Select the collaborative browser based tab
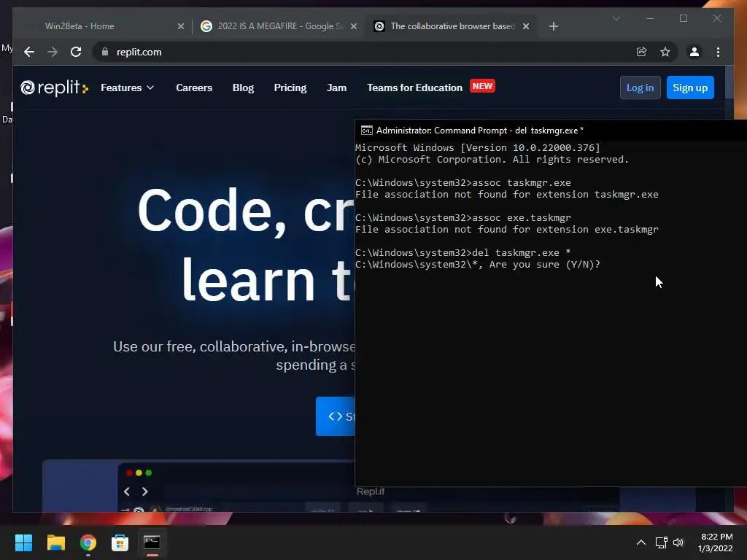Image resolution: width=747 pixels, height=560 pixels. point(452,26)
